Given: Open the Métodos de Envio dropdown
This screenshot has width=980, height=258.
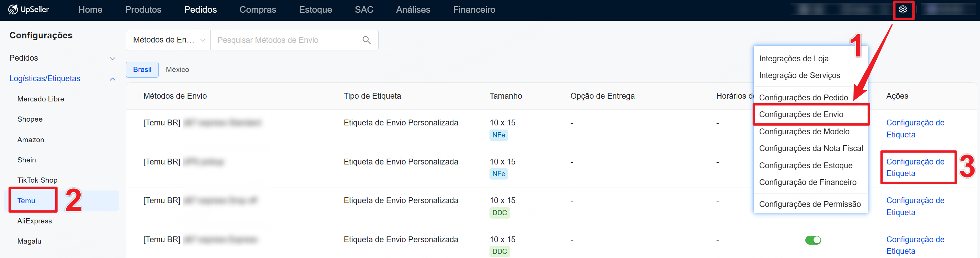Looking at the screenshot, I should click(x=169, y=40).
